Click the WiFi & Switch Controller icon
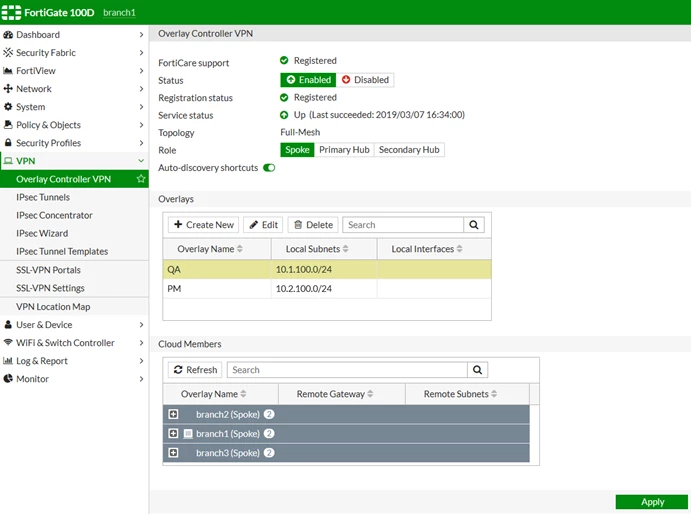 8,343
